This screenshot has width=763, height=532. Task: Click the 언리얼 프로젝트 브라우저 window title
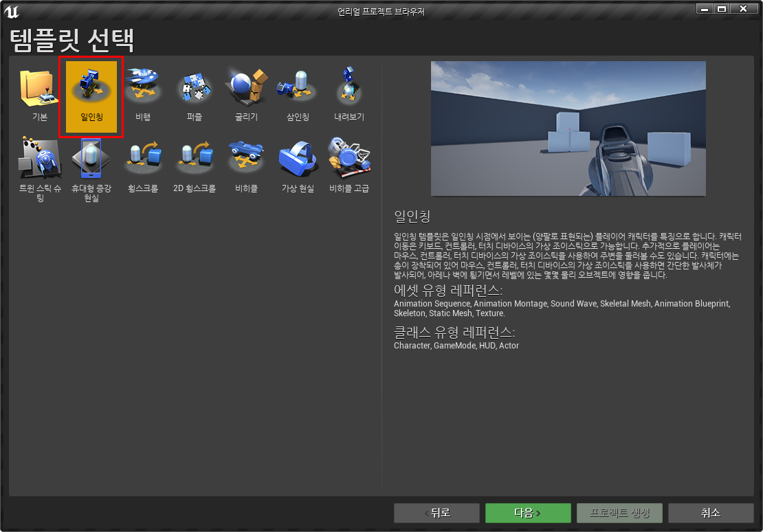pyautogui.click(x=381, y=11)
